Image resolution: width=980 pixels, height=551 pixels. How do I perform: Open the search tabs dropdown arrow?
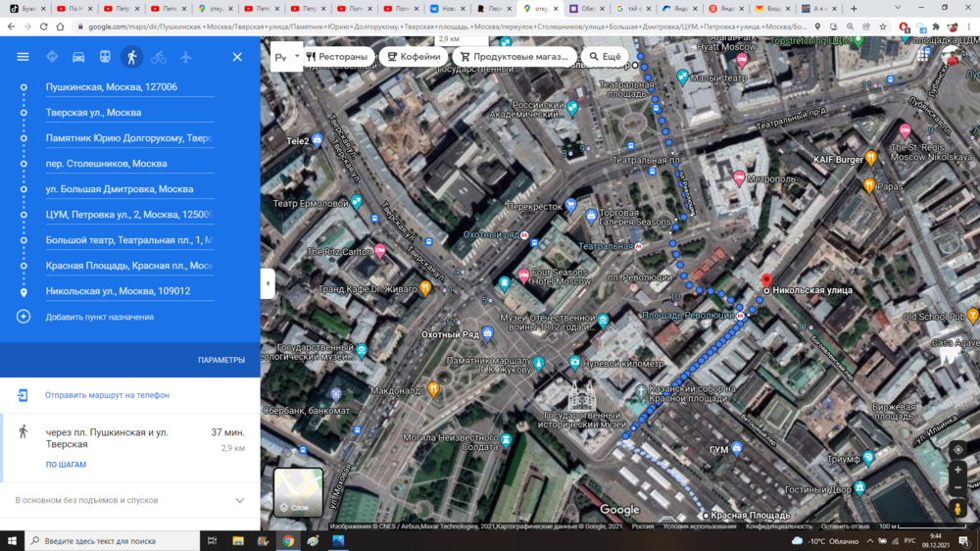pos(898,8)
